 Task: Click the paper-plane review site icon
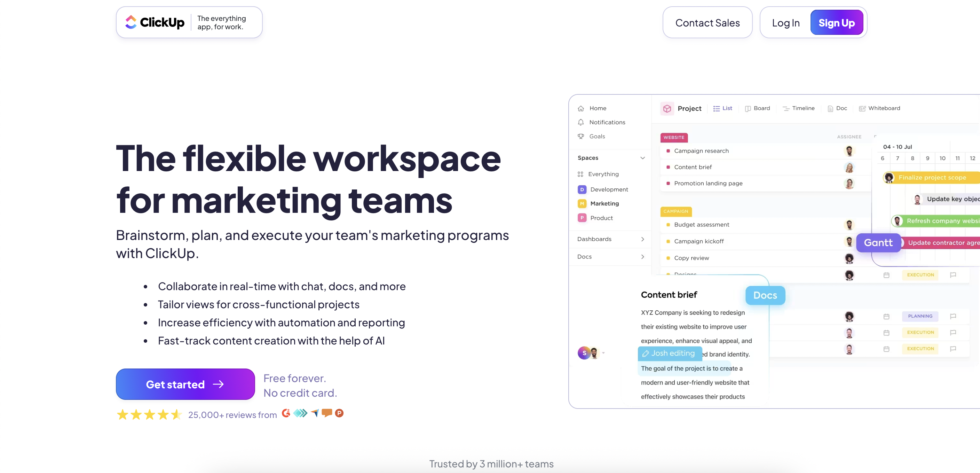(315, 413)
